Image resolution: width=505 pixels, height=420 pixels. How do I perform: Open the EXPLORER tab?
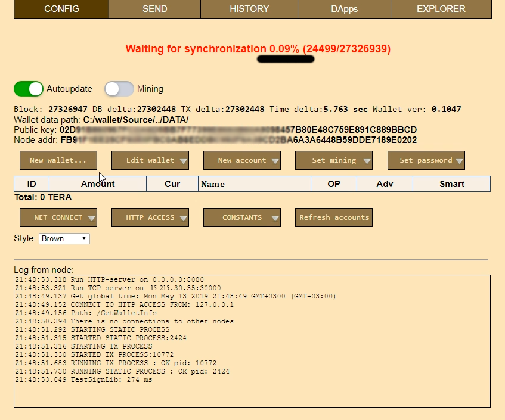(441, 9)
